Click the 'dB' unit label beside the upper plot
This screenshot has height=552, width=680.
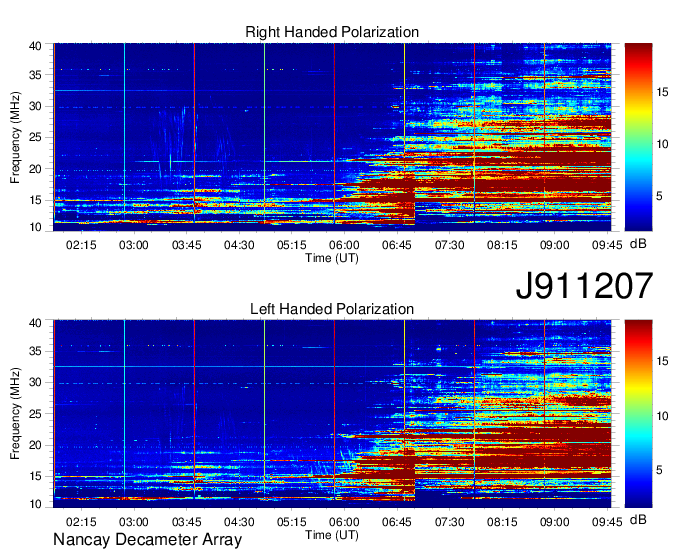point(638,244)
